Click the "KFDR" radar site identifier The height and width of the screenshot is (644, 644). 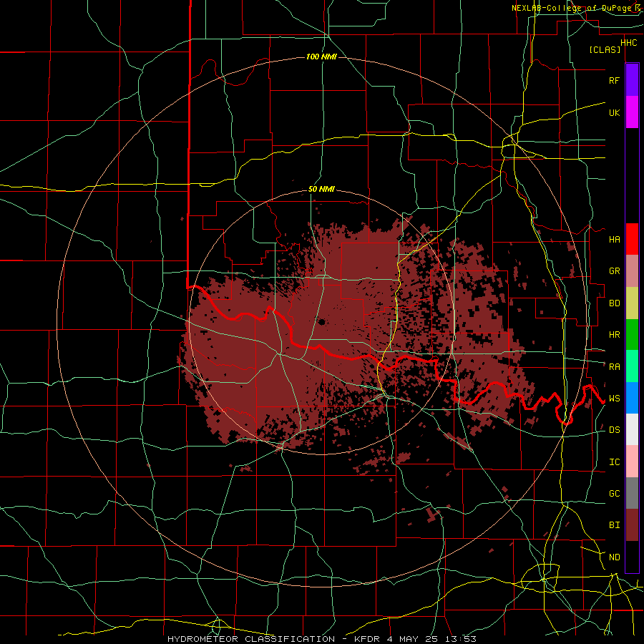366,639
